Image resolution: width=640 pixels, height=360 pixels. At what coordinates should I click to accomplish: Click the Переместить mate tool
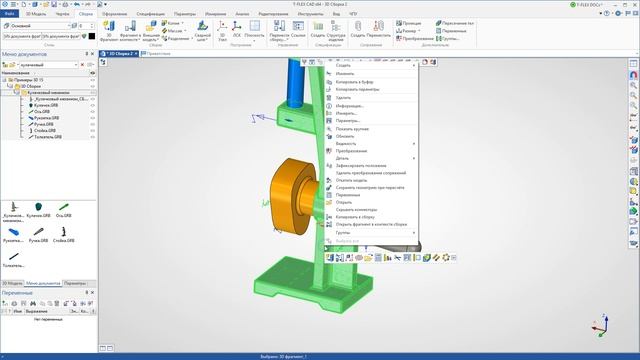pyautogui.click(x=378, y=29)
